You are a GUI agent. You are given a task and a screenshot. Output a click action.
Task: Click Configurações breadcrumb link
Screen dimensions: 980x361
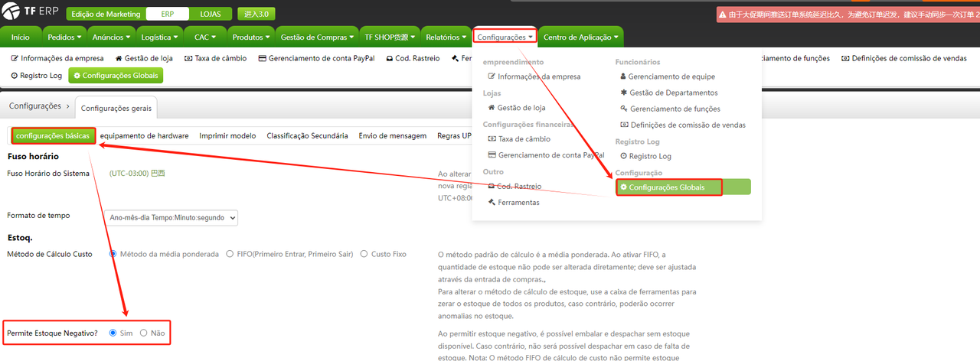(x=34, y=106)
